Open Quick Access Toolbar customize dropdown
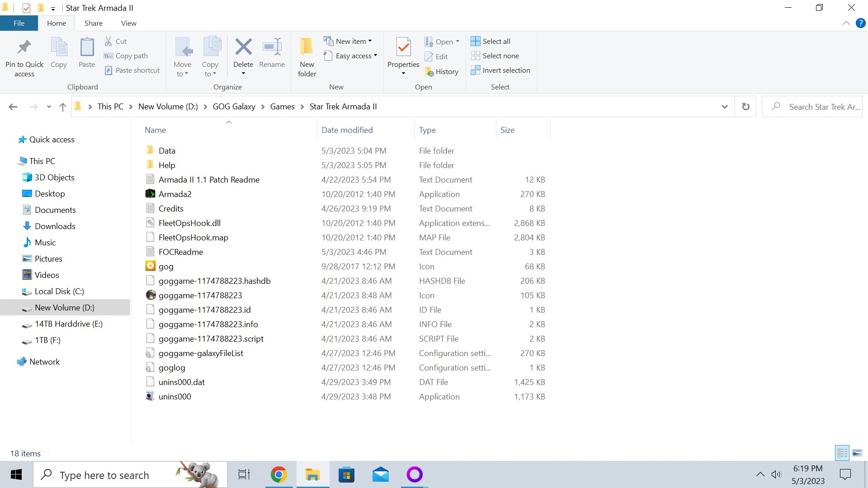This screenshot has width=868, height=488. click(53, 8)
